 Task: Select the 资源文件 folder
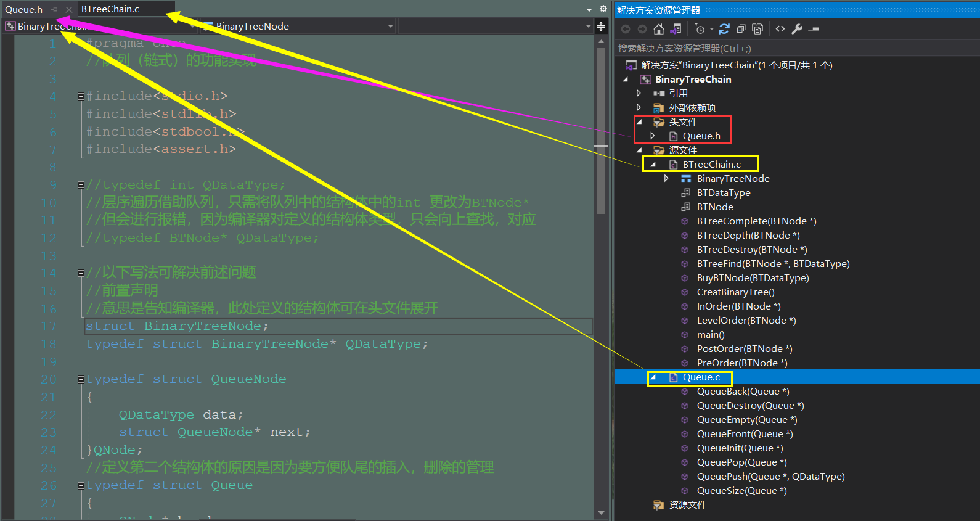[688, 504]
